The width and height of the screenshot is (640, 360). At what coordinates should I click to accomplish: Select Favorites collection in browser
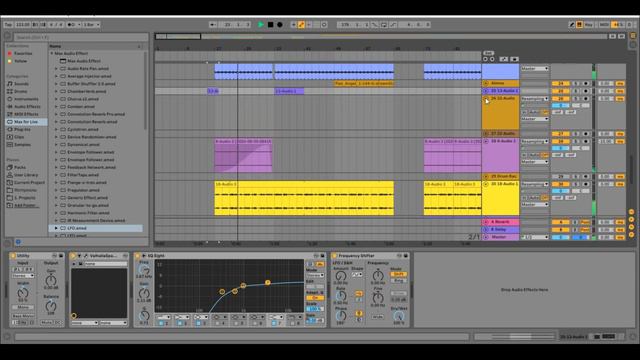23,53
